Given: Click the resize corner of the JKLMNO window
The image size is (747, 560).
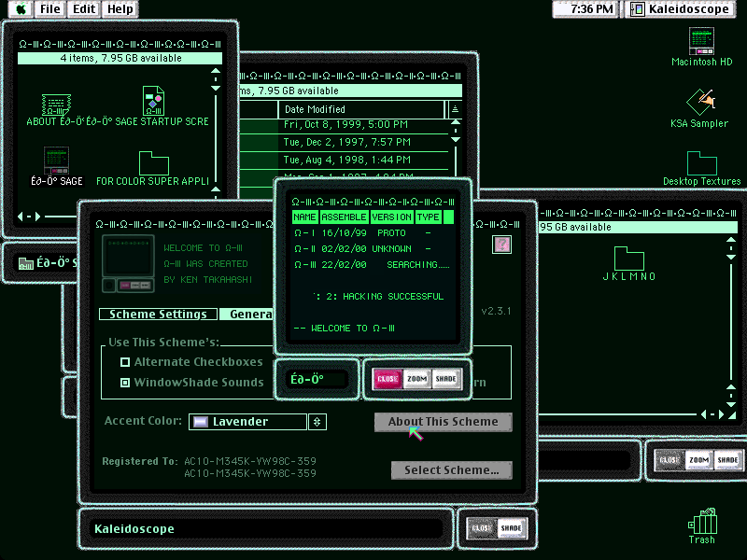Looking at the screenshot, I should coord(732,415).
